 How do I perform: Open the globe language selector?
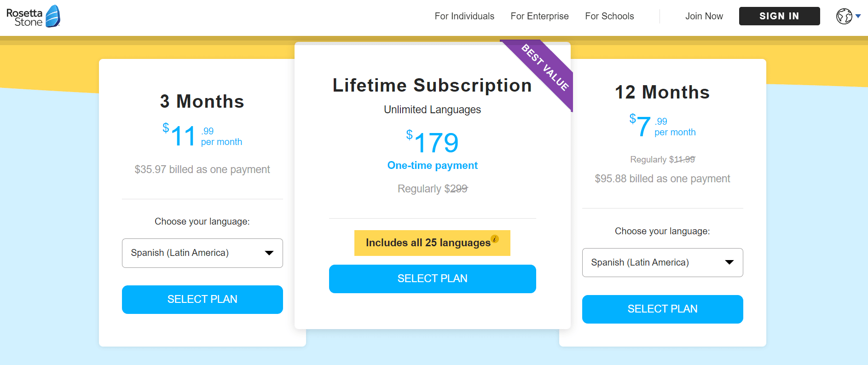(844, 16)
